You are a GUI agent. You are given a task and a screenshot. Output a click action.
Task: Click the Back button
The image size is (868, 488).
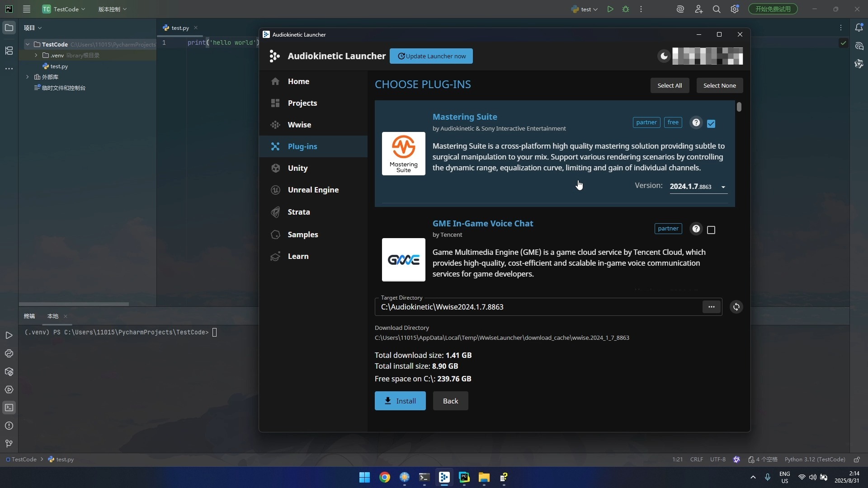tap(450, 401)
